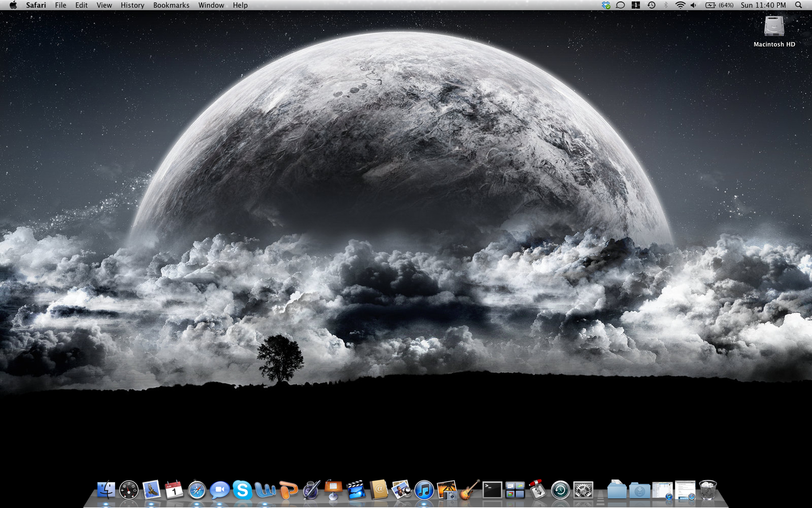
Task: Open iChat status bubble in menu bar
Action: pos(621,5)
